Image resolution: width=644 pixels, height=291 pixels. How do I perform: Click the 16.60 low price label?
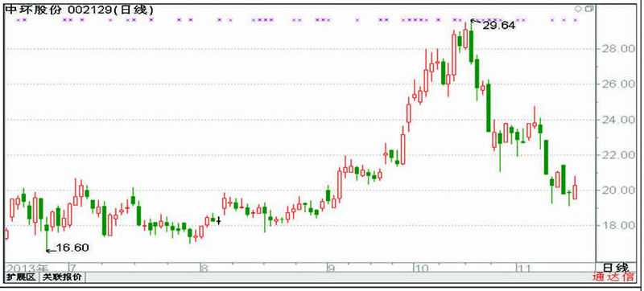(x=72, y=248)
